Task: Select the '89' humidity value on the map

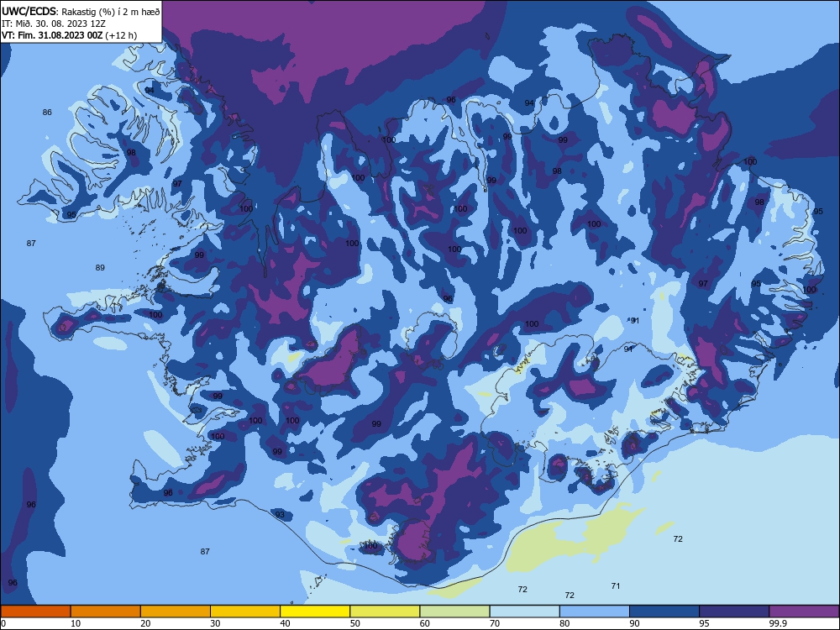Action: 100,267
